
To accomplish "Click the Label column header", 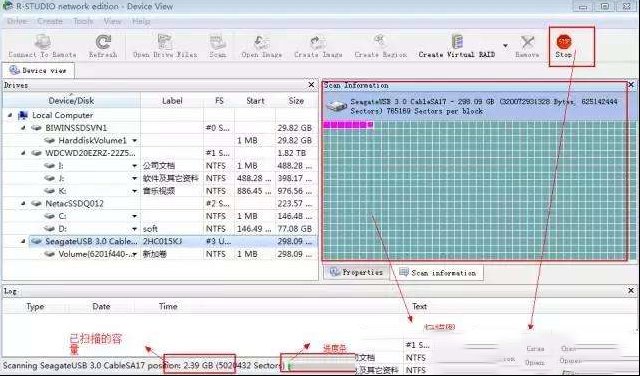I will [x=172, y=100].
